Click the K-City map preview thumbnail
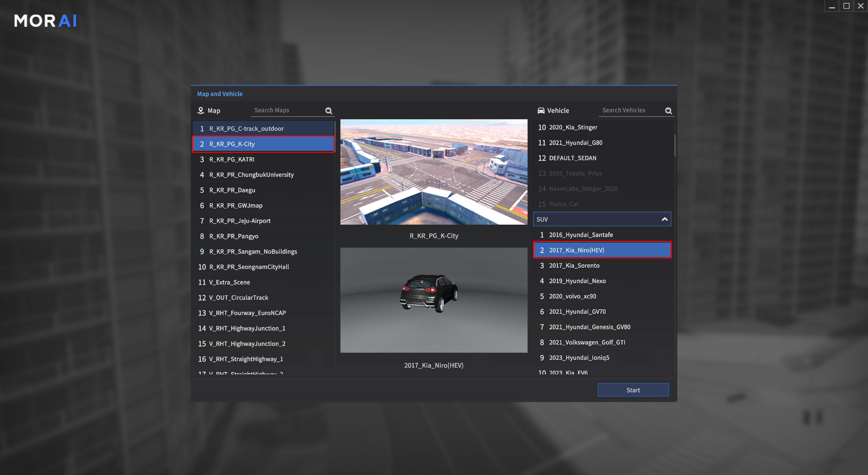The image size is (868, 475). click(x=434, y=172)
